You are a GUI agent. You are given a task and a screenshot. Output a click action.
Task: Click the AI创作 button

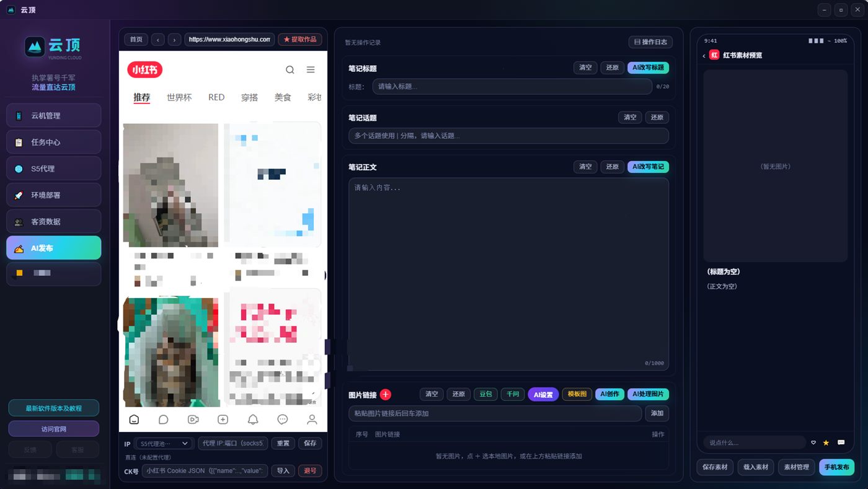tap(610, 394)
